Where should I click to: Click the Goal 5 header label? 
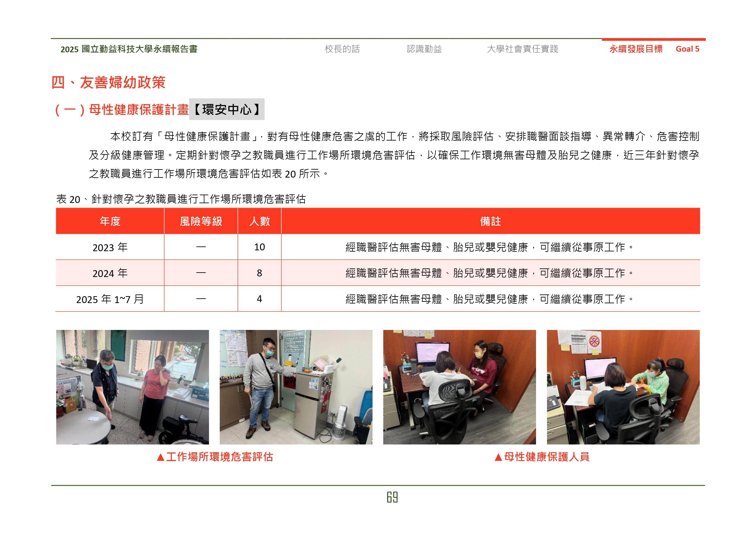pyautogui.click(x=687, y=49)
